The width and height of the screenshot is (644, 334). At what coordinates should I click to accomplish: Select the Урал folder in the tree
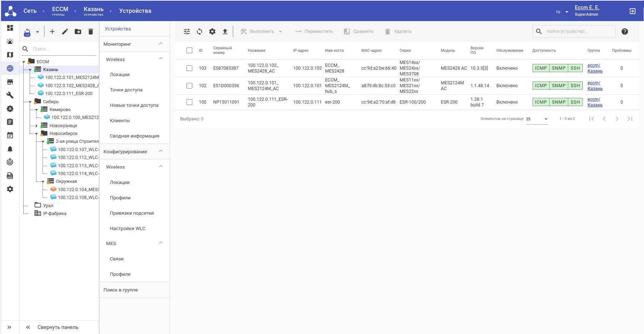tap(48, 206)
